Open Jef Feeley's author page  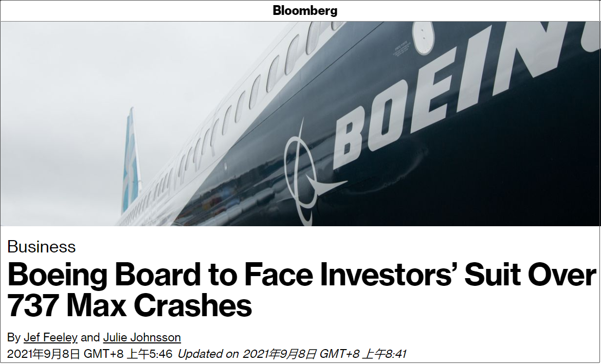(x=50, y=338)
